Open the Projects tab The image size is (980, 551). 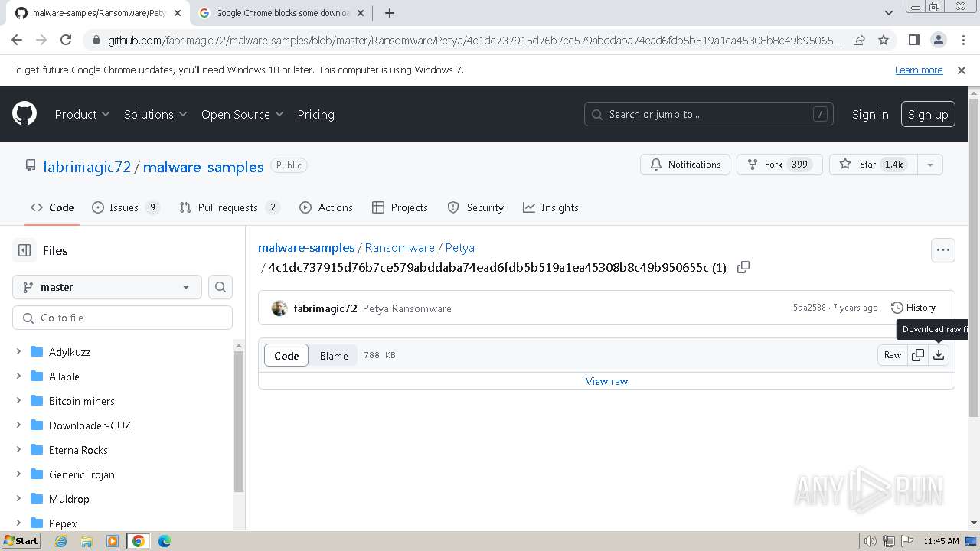click(400, 207)
